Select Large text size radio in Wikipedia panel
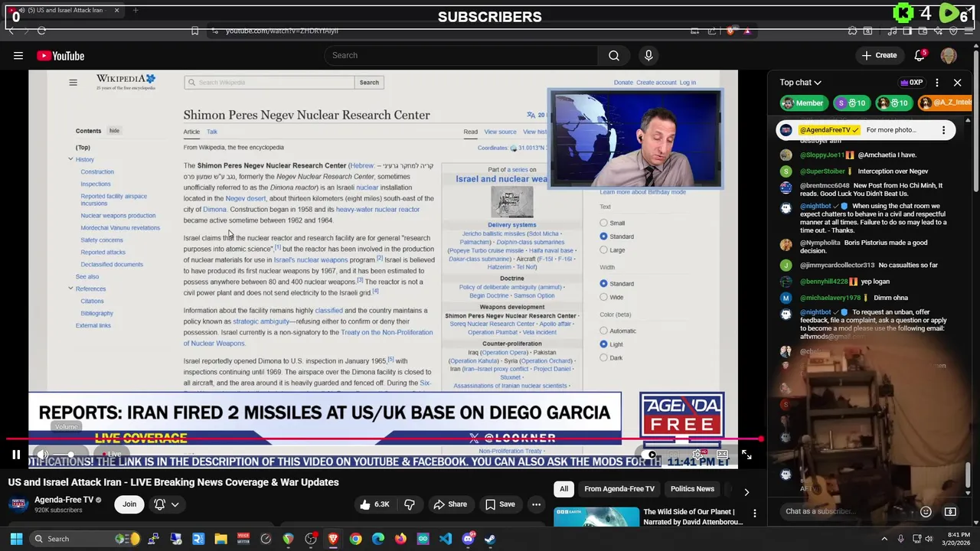 point(603,250)
